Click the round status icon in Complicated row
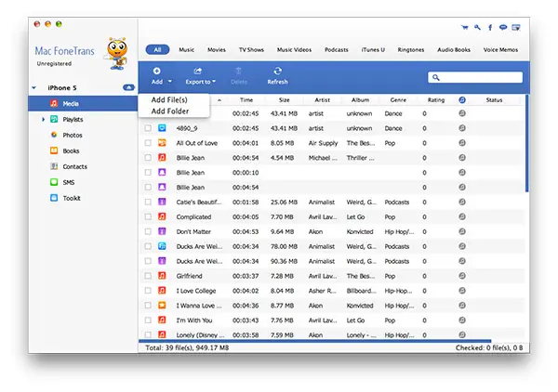This screenshot has width=558, height=392. [462, 216]
